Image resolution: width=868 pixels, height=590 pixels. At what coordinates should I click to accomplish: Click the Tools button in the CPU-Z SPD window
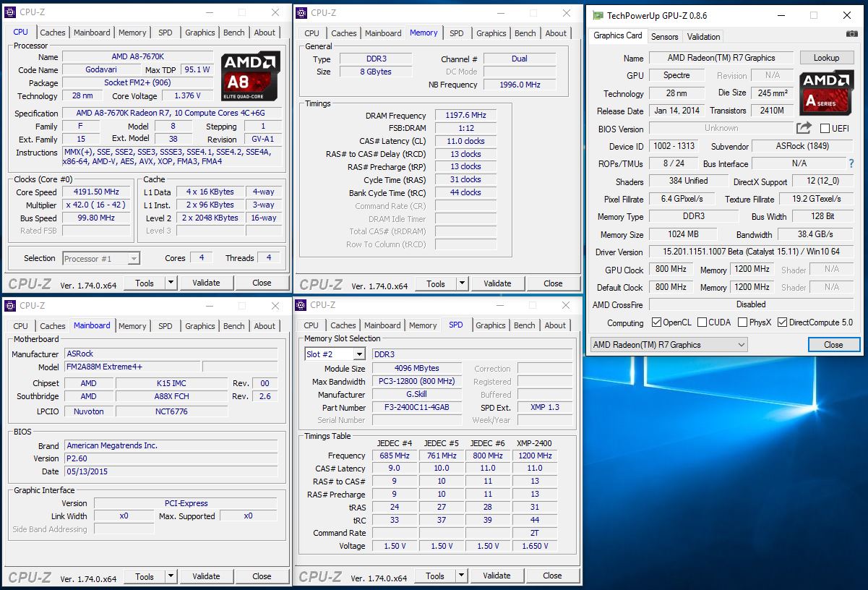435,576
